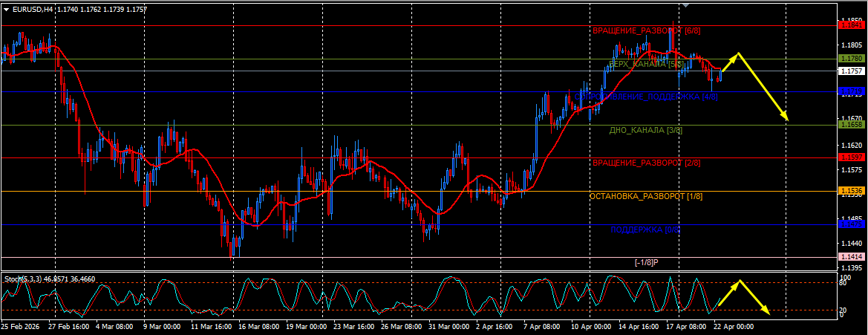The height and width of the screenshot is (335, 868).
Task: Click the stochastic scale value 80
Action: coord(844,283)
